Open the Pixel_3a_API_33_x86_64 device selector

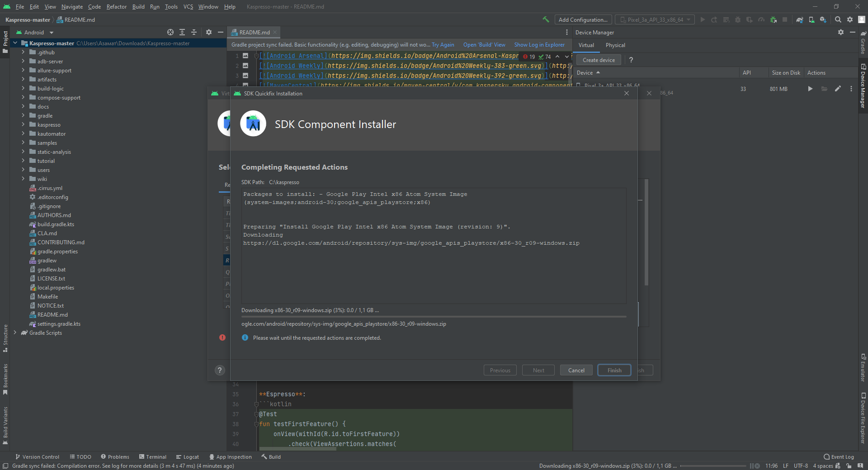(x=655, y=19)
